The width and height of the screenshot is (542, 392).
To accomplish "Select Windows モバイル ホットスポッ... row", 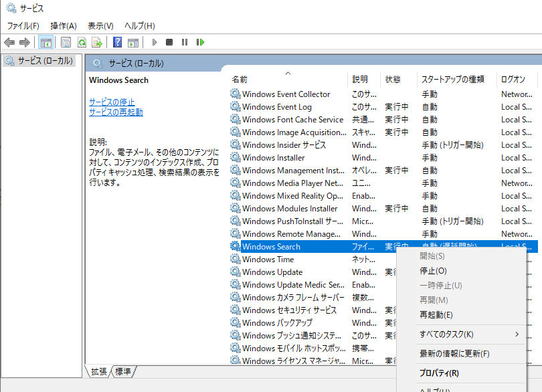I will pyautogui.click(x=313, y=348).
